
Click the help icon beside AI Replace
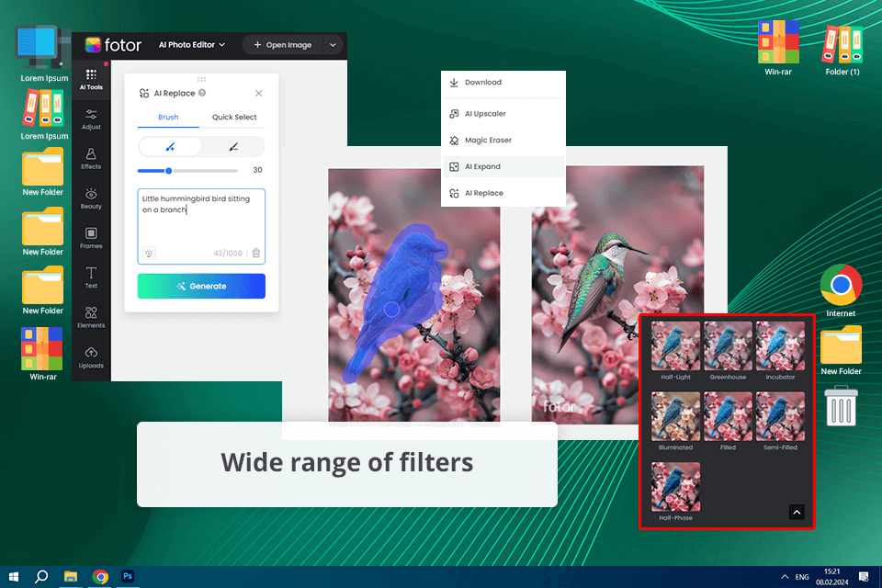202,93
